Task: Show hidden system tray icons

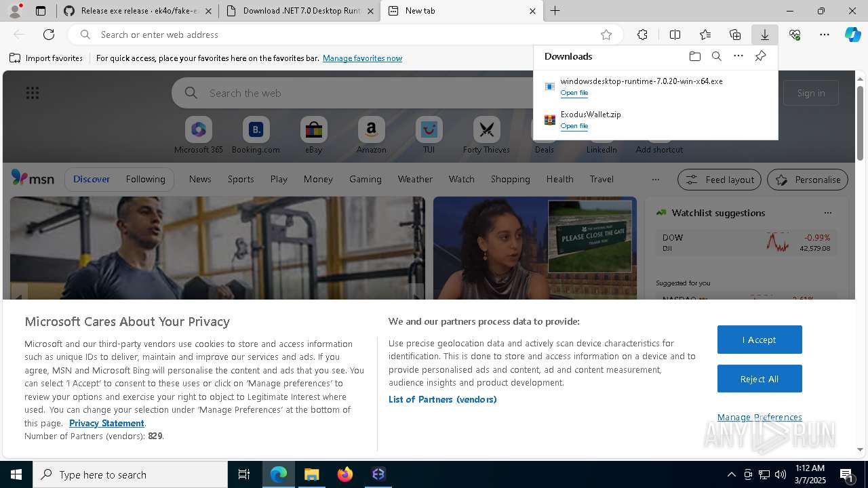Action: pos(731,474)
